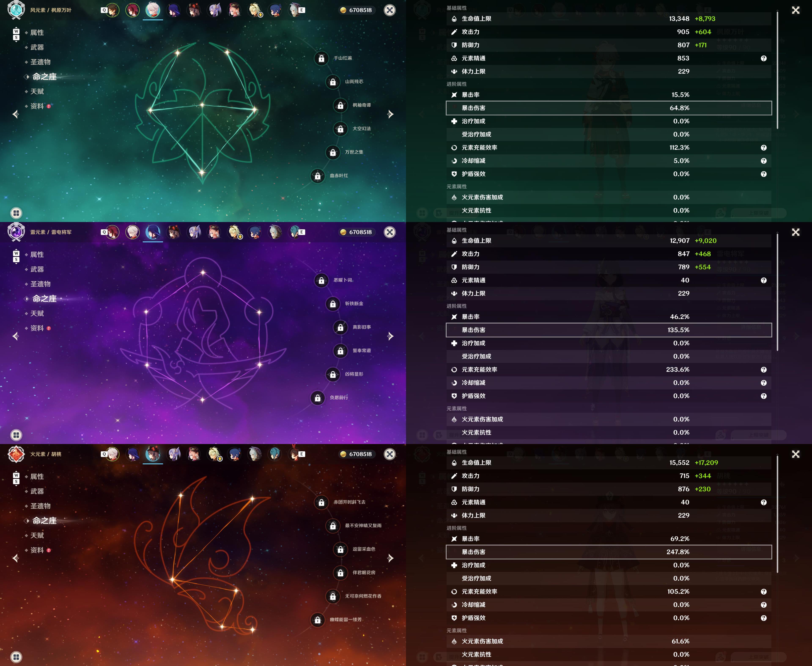Viewport: 812px width, 666px height.
Task: Open the 凶将显形 constellation node
Action: click(x=333, y=374)
